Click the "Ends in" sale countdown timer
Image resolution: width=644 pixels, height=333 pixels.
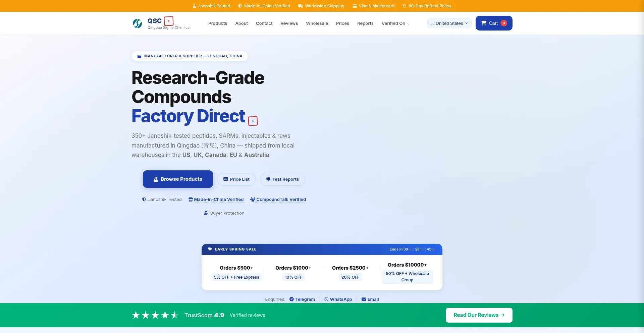click(x=413, y=249)
